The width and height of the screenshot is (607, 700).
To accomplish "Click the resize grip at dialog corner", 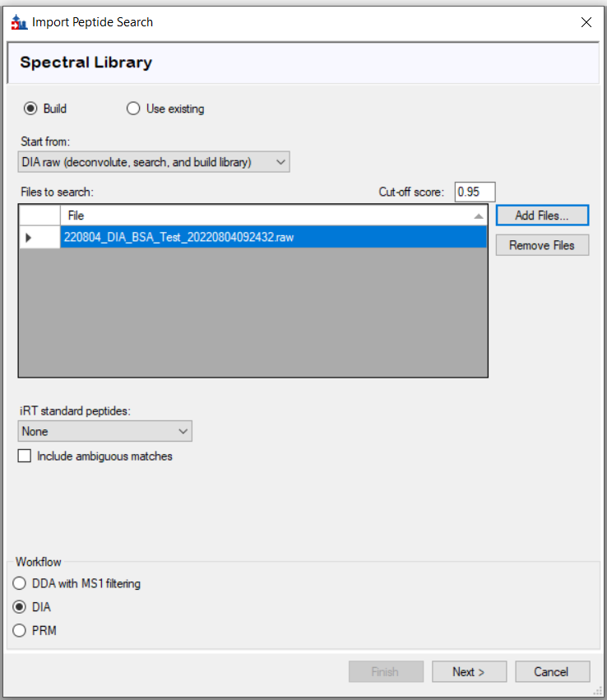I will 599,693.
